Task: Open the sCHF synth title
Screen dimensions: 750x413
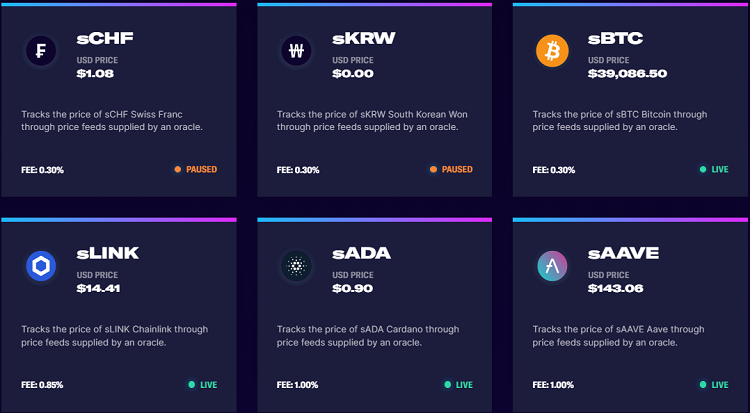Action: pos(105,39)
